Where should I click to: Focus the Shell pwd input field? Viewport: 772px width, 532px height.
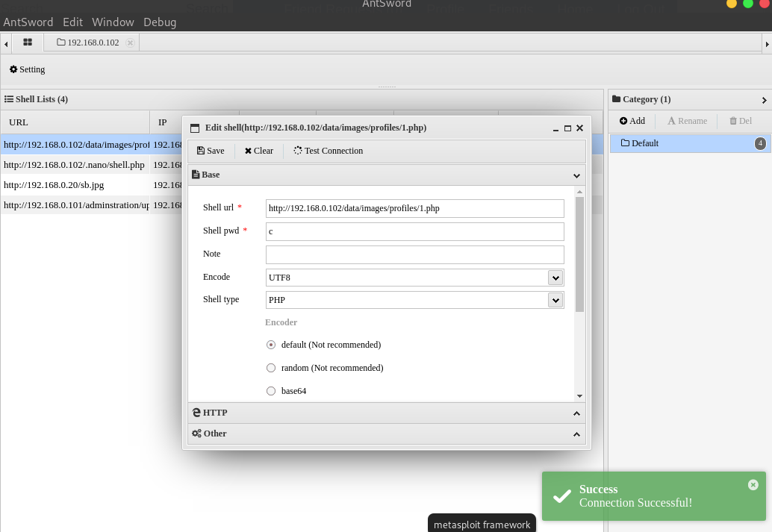[414, 231]
